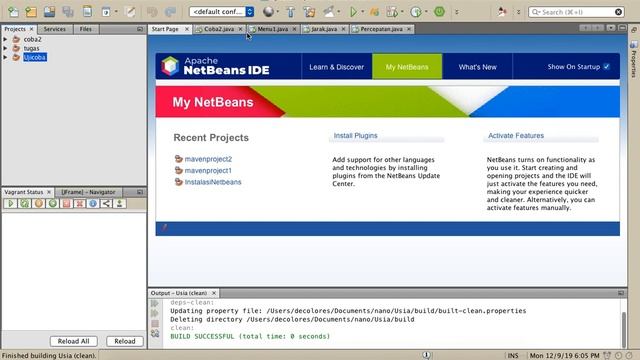Screen dimensions: 640x360
Task: Switch to the [JFrame] - Navigator tab
Action: coord(88,192)
